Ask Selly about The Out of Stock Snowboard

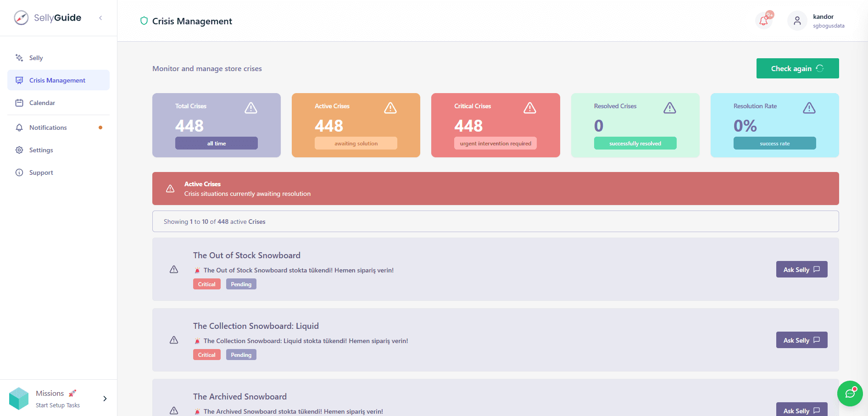tap(801, 269)
